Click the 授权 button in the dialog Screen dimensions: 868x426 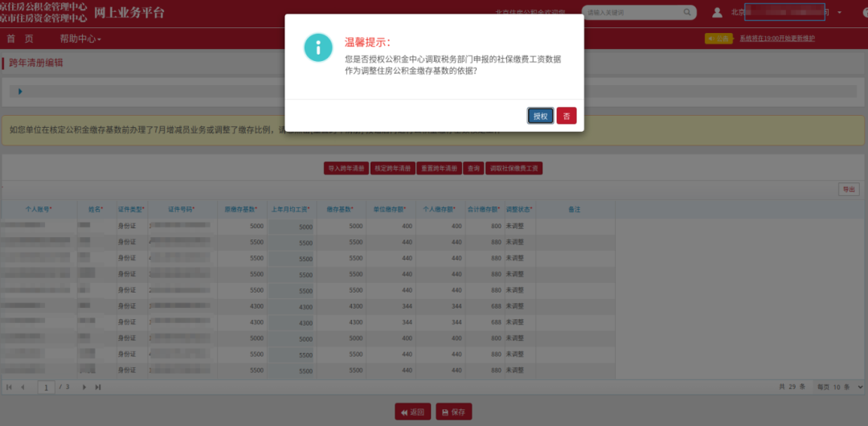(x=540, y=116)
